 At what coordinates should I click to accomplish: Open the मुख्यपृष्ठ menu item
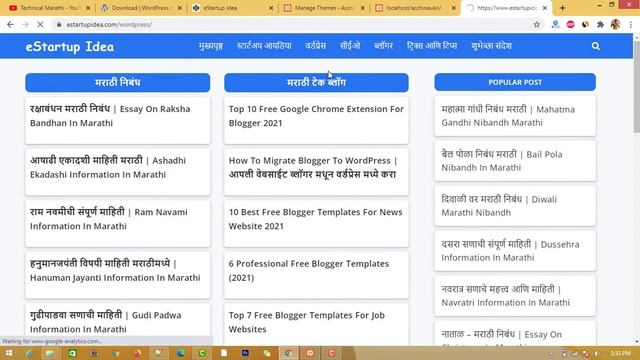pos(211,46)
